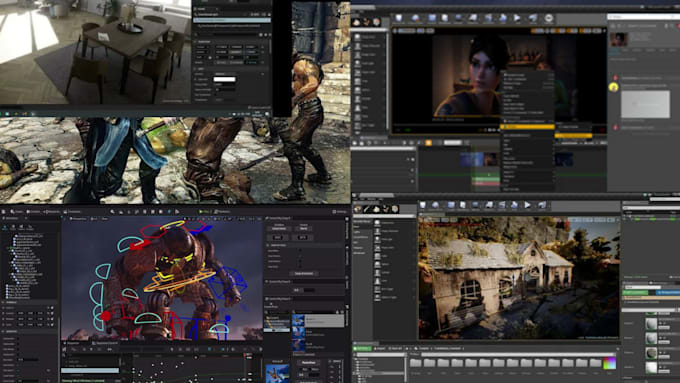Click the Save icon in the cottage editor toolbar
Viewport: 680px width, 383px height.
pyautogui.click(x=423, y=205)
